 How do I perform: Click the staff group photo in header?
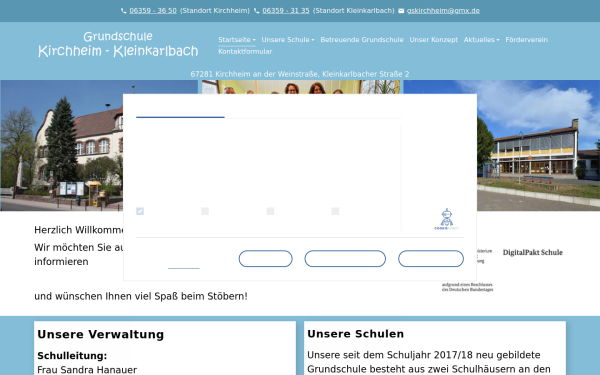(x=301, y=87)
